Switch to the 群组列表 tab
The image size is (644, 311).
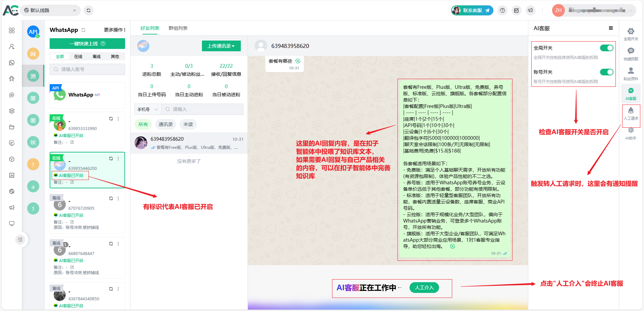tap(178, 28)
